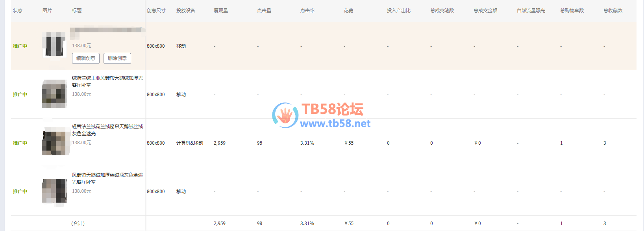Select 推广中 status of 轻奢法兰绒 row
This screenshot has height=231, width=644.
click(20, 143)
